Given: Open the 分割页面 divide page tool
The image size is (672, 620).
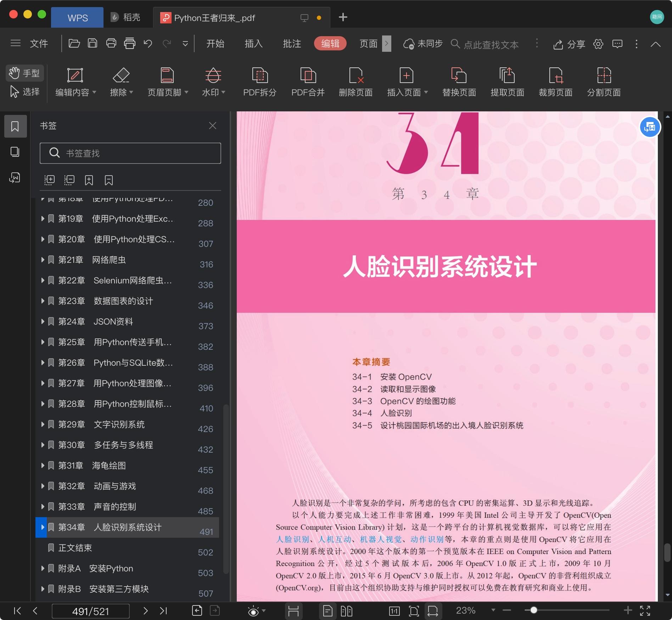Looking at the screenshot, I should (604, 82).
